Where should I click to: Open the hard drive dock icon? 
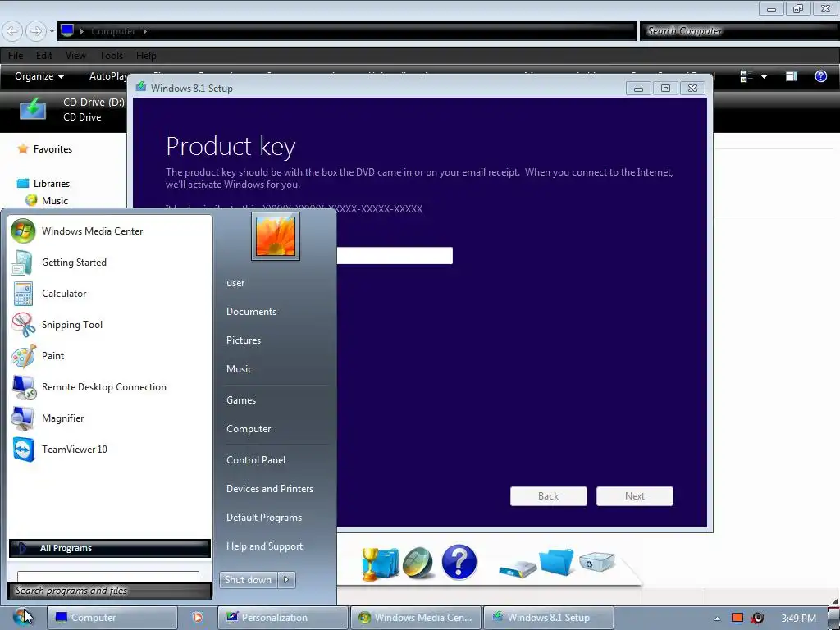click(x=517, y=568)
